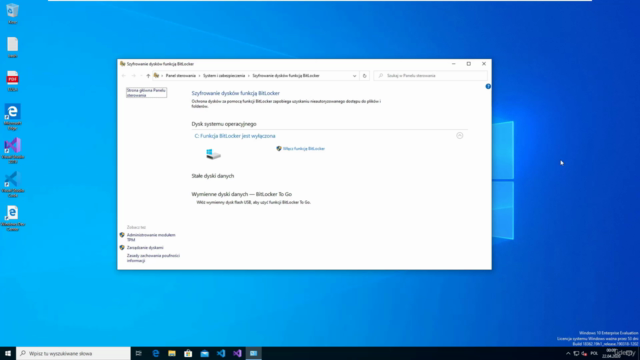Viewport: 640px width, 360px height.
Task: Click System i zabezpieczenia in the breadcrumb
Action: [224, 76]
